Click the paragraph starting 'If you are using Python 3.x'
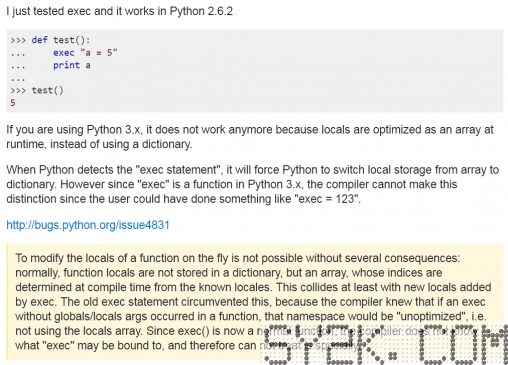508x365 pixels. coord(250,137)
